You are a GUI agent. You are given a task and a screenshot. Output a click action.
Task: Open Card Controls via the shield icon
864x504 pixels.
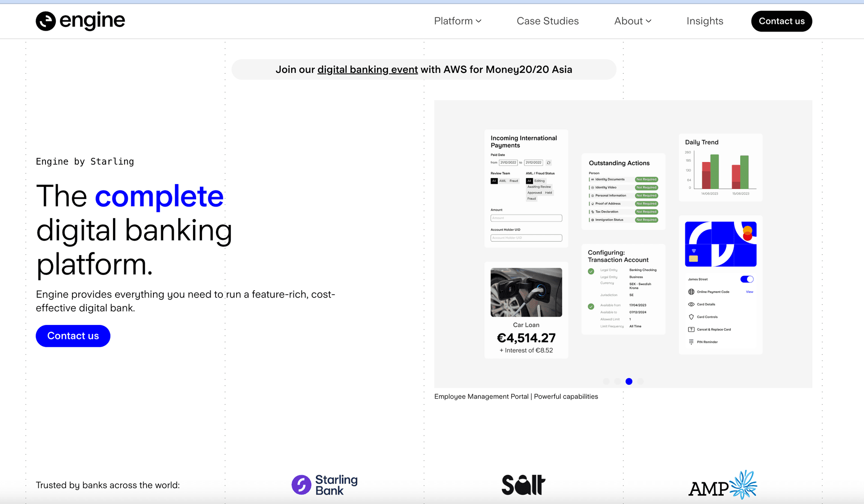point(691,317)
